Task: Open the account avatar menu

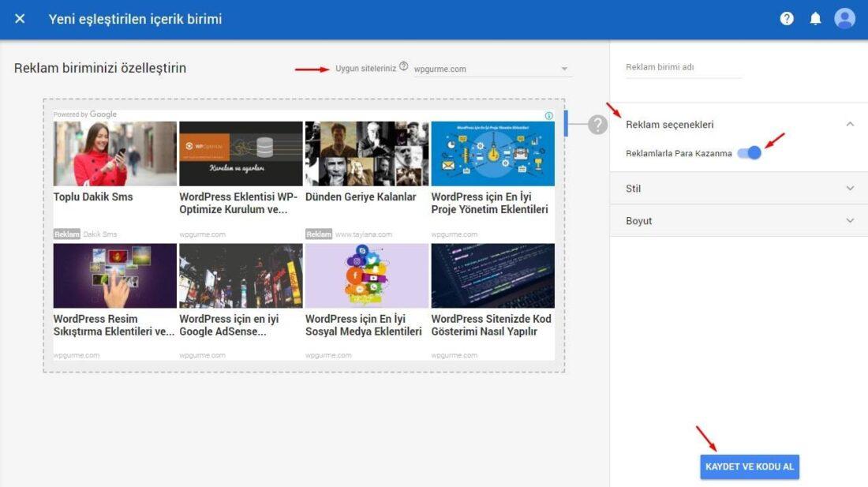Action: [x=845, y=18]
